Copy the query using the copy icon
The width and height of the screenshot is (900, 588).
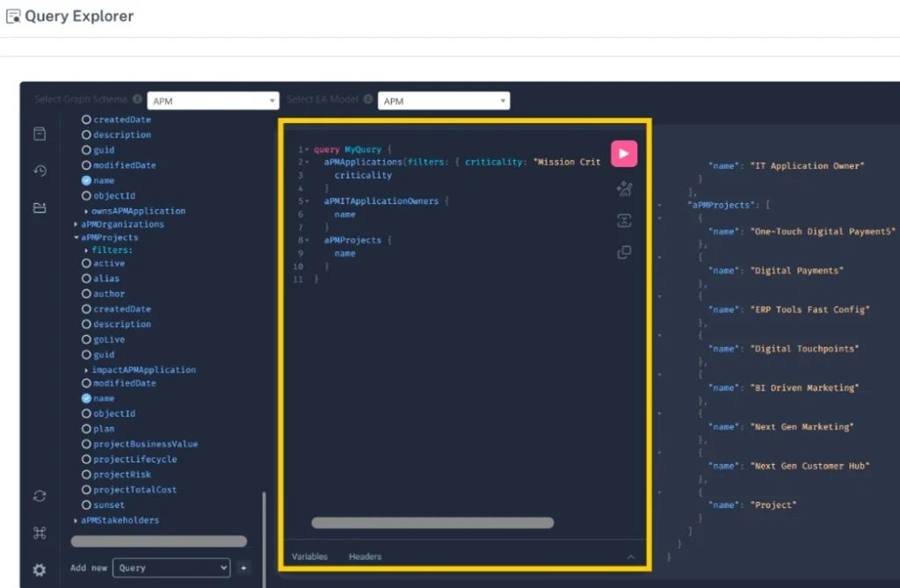[x=624, y=252]
